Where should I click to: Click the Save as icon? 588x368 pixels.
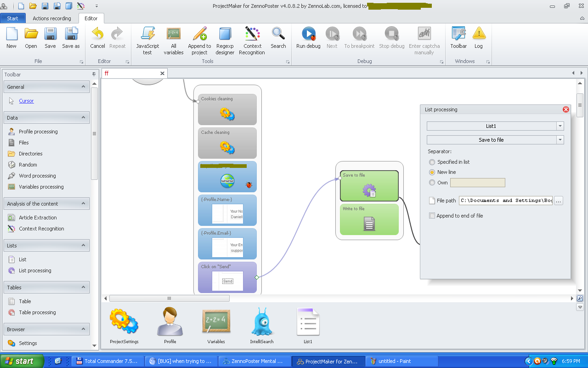tap(71, 34)
